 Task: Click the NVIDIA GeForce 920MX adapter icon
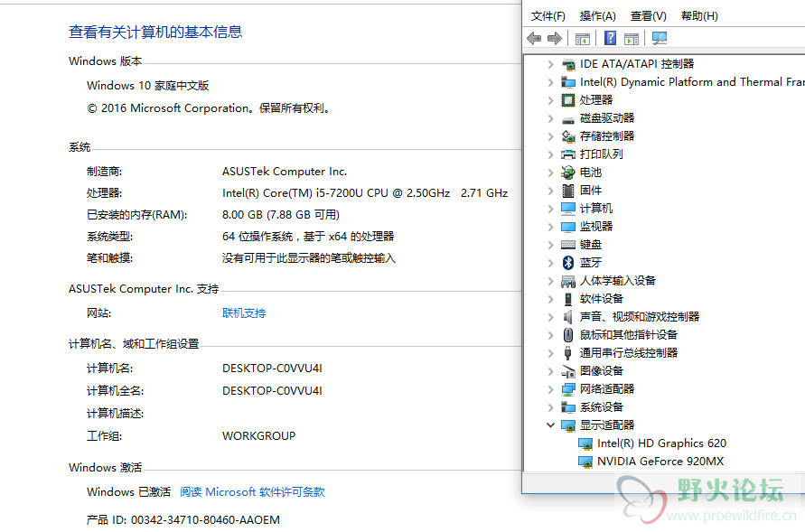coord(585,462)
